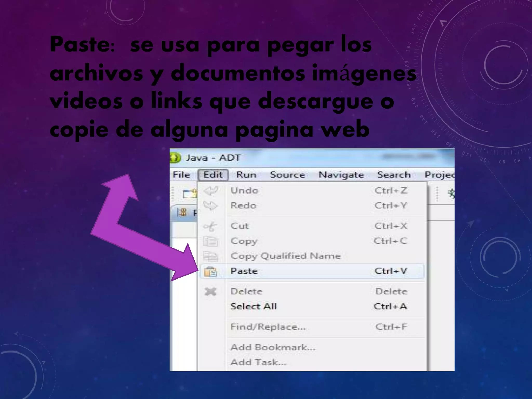
Task: Open the Search menu
Action: 394,175
